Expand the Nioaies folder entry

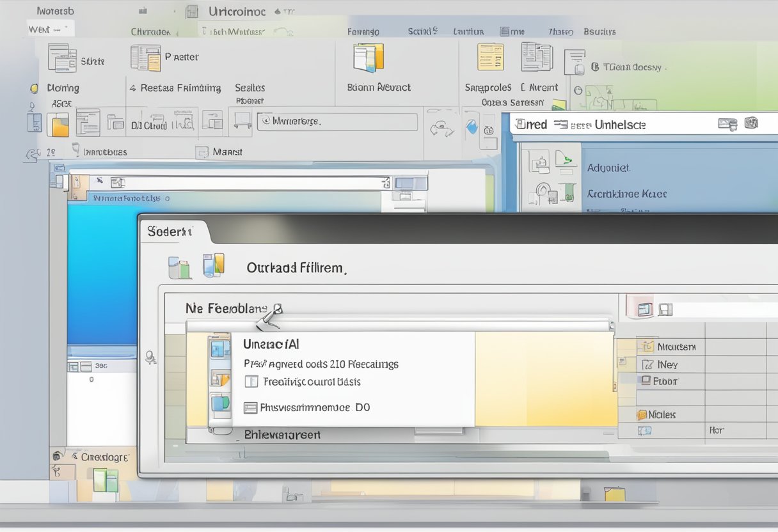642,415
